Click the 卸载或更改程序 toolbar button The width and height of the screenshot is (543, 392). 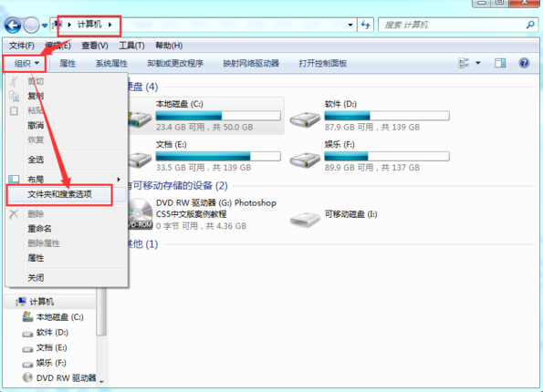(175, 63)
